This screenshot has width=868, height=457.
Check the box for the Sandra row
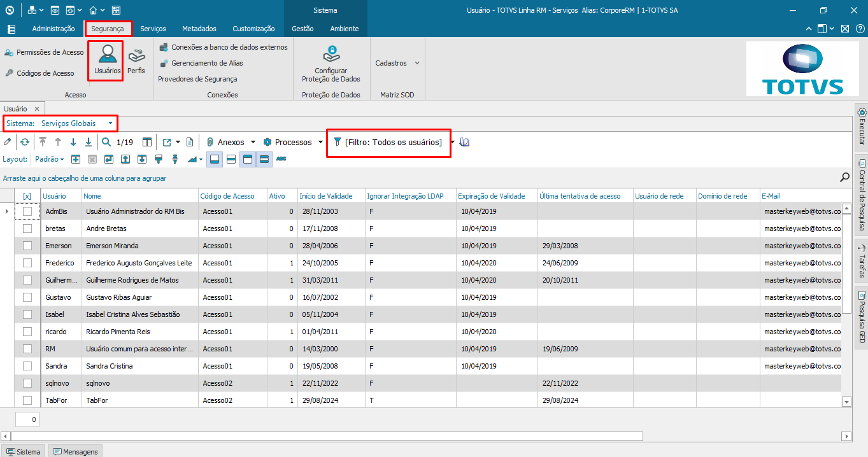(x=27, y=365)
